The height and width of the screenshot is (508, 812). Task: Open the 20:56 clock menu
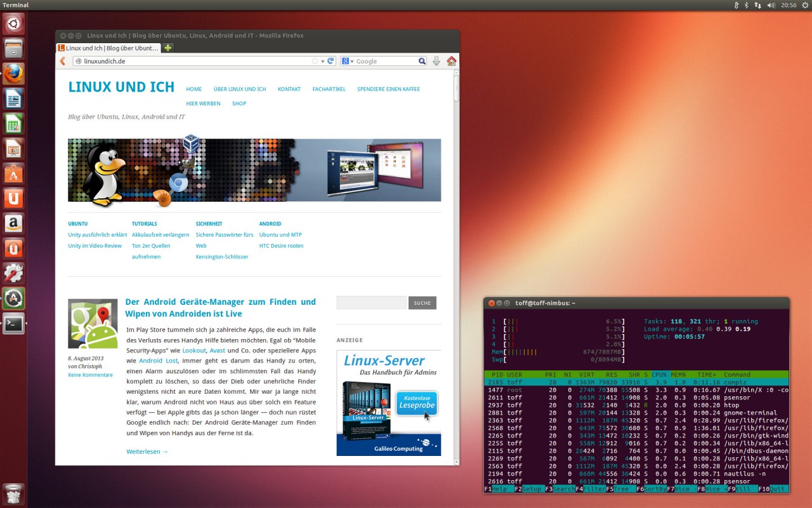click(x=789, y=5)
